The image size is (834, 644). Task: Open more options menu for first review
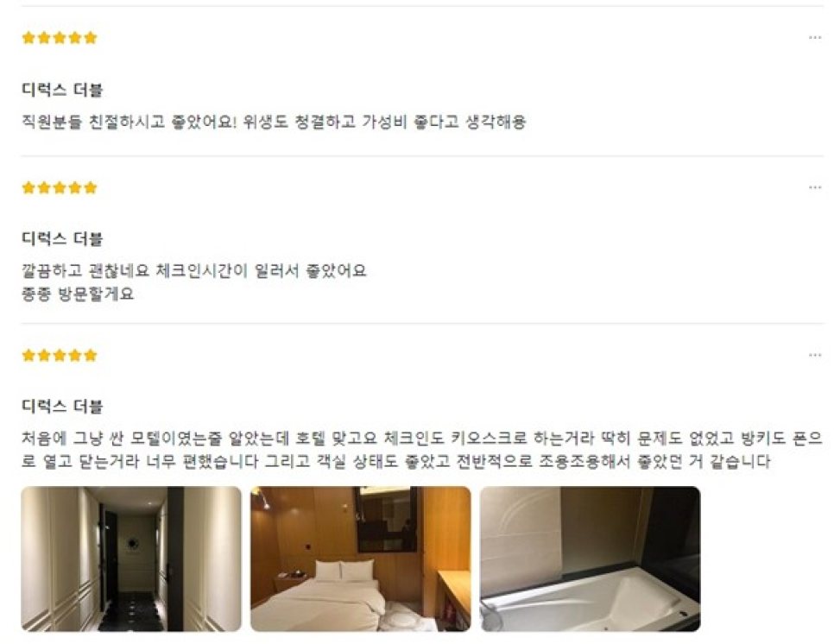(815, 37)
